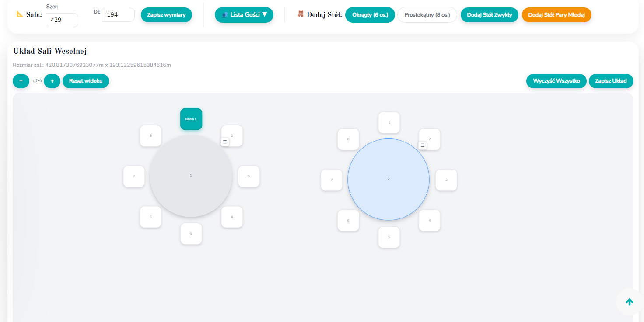The height and width of the screenshot is (322, 644).
Task: Focus the Szer width input field
Action: tap(62, 20)
